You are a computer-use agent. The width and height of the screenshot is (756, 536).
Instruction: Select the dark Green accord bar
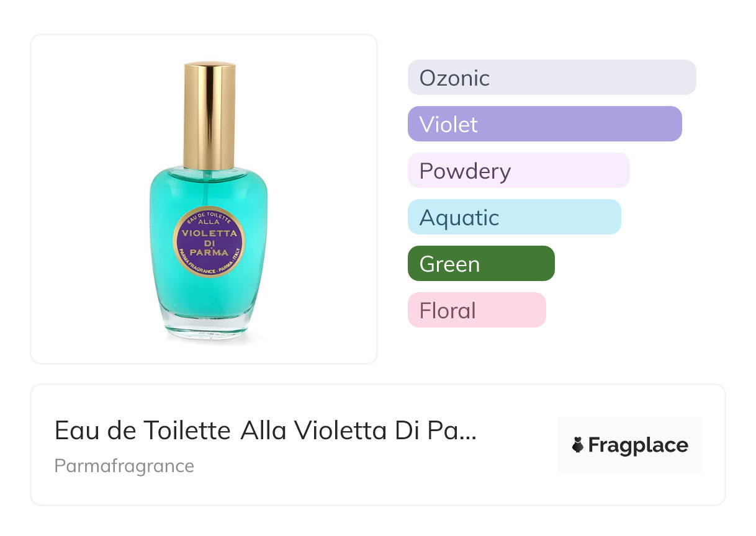tap(481, 264)
